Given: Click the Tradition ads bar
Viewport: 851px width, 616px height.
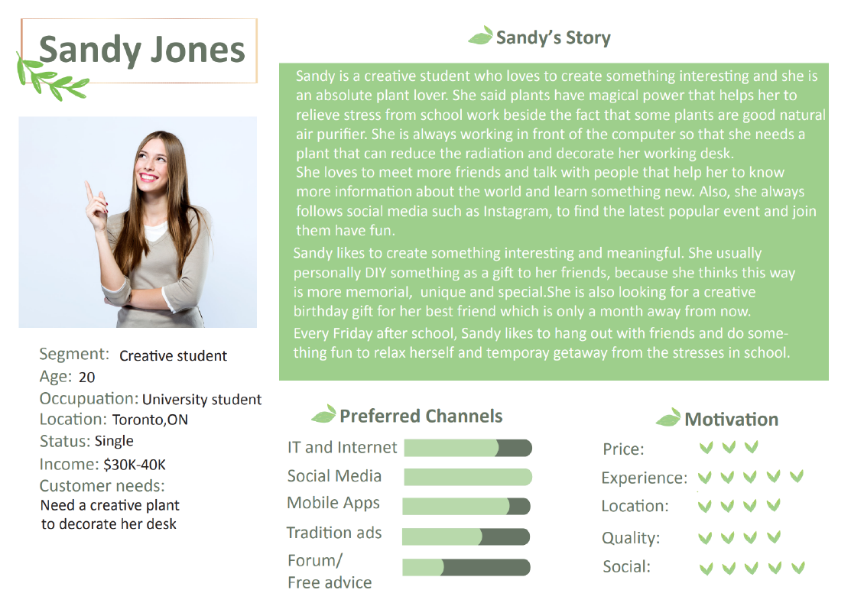Looking at the screenshot, I should (x=466, y=537).
